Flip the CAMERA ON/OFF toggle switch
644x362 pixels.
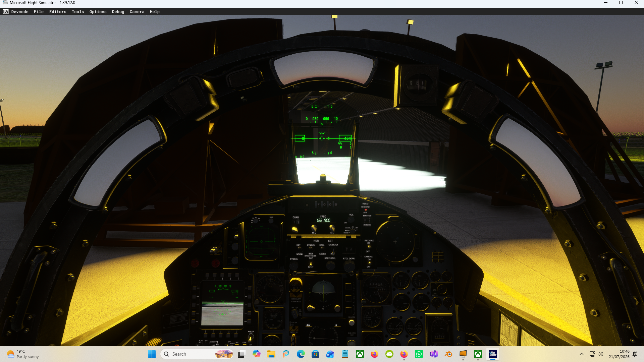click(x=369, y=263)
